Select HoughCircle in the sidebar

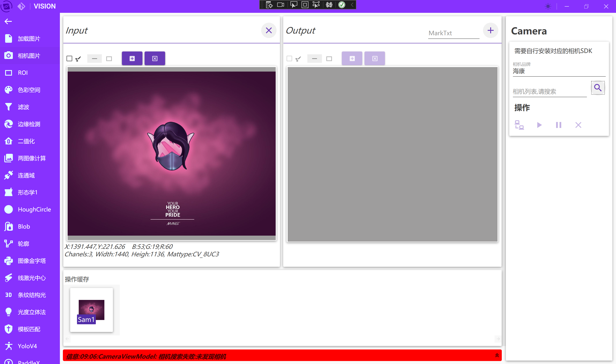[x=34, y=210]
